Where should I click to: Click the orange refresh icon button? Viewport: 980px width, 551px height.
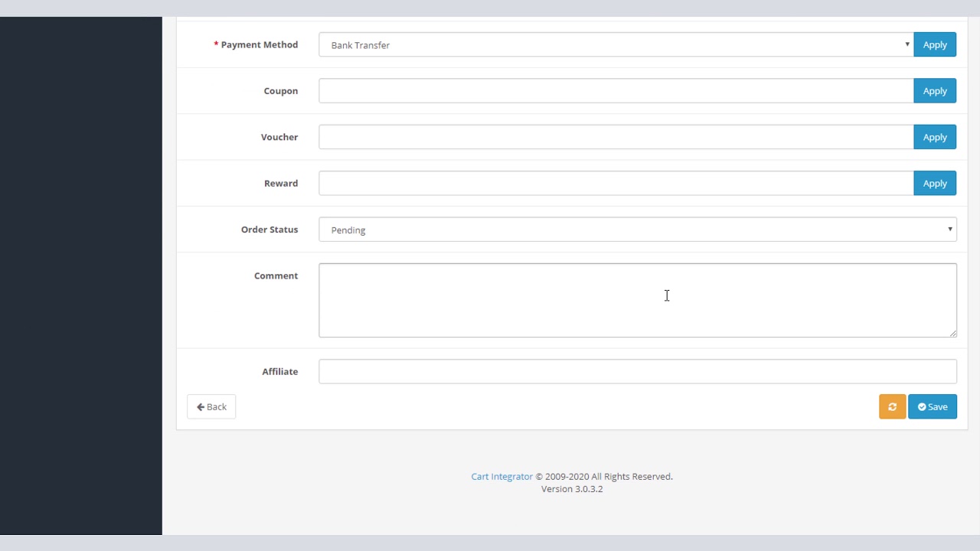pos(892,406)
